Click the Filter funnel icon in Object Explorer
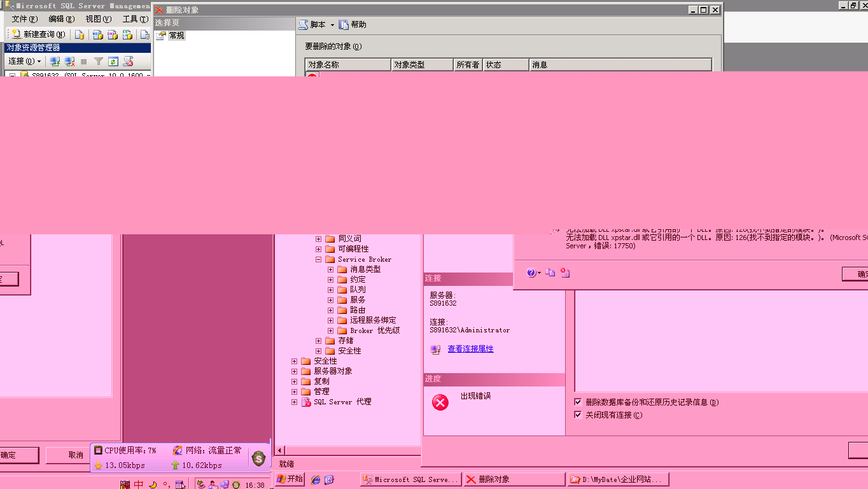Screen dimensions: 868x489 click(x=99, y=62)
